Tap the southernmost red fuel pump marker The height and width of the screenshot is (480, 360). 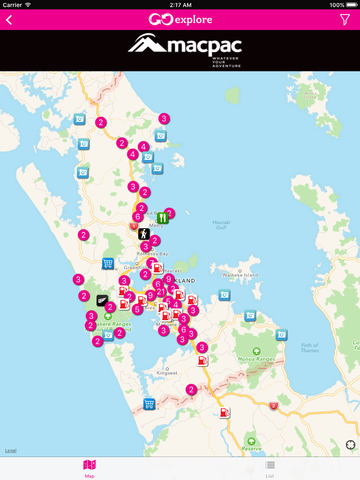(x=225, y=412)
